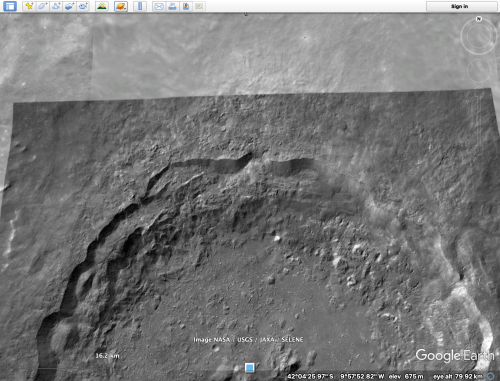The width and height of the screenshot is (500, 381).
Task: Click the 16.2 km scale label
Action: [107, 356]
